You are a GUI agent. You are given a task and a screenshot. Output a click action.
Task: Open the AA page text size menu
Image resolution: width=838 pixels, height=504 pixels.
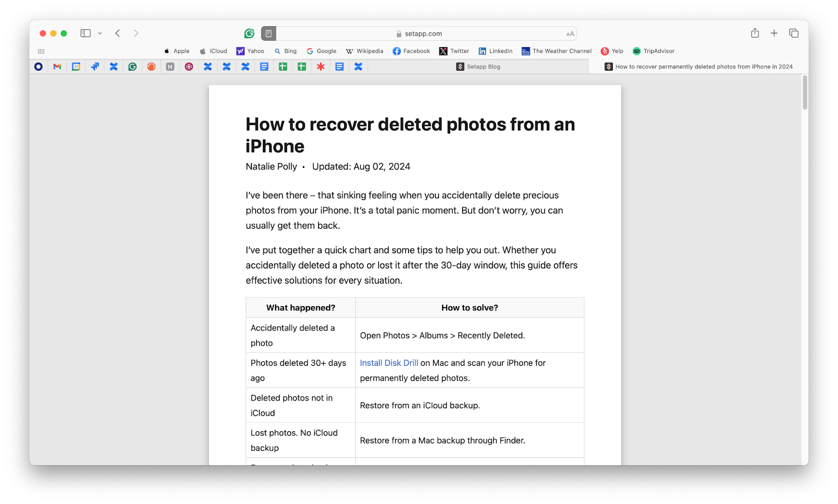pos(570,34)
